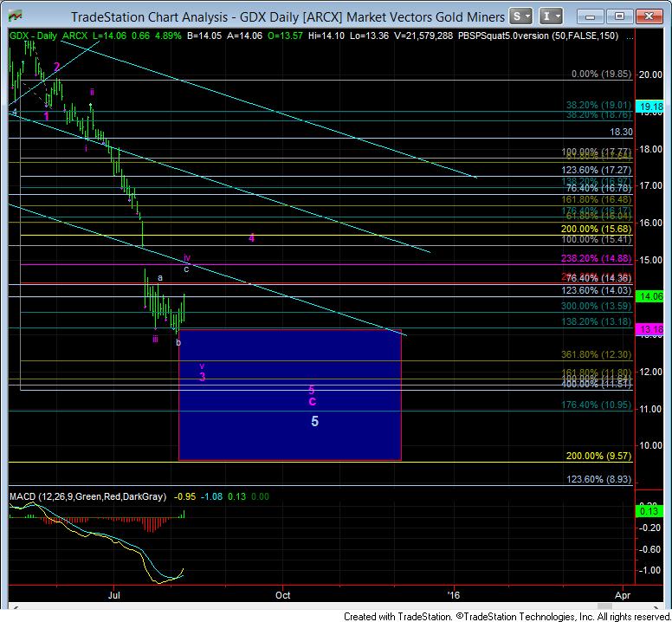Click the 19.18 price marker on axis
Image resolution: width=672 pixels, height=622 pixels.
click(x=650, y=107)
